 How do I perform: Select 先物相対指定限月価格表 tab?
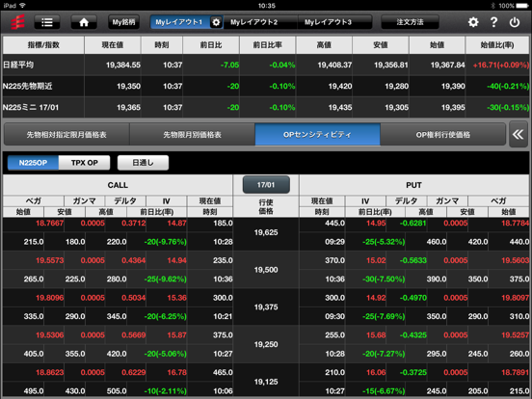[x=66, y=135]
